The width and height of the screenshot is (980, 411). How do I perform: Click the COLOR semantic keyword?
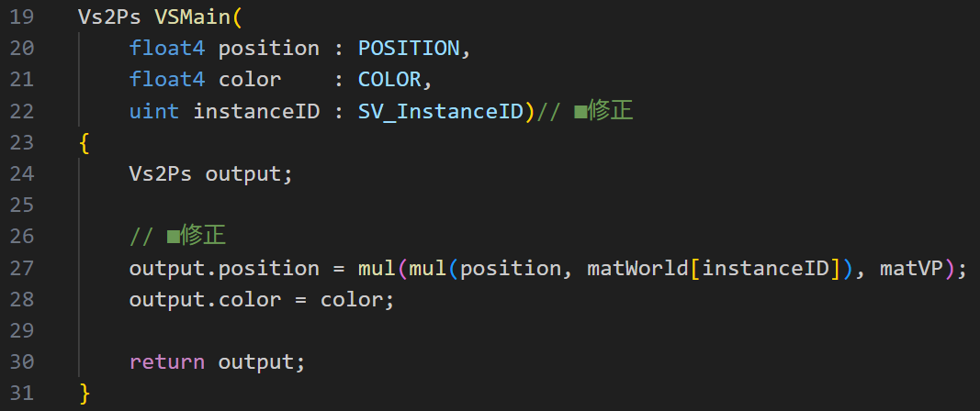(x=389, y=79)
